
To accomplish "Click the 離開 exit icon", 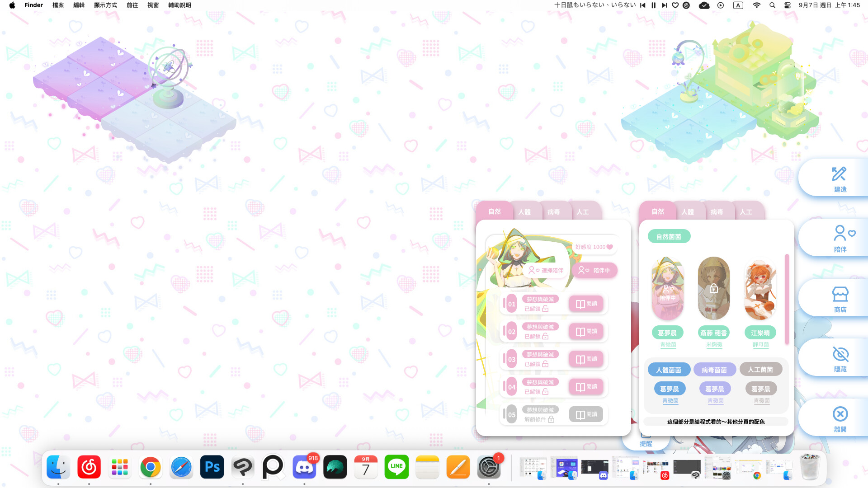I will 840,414.
